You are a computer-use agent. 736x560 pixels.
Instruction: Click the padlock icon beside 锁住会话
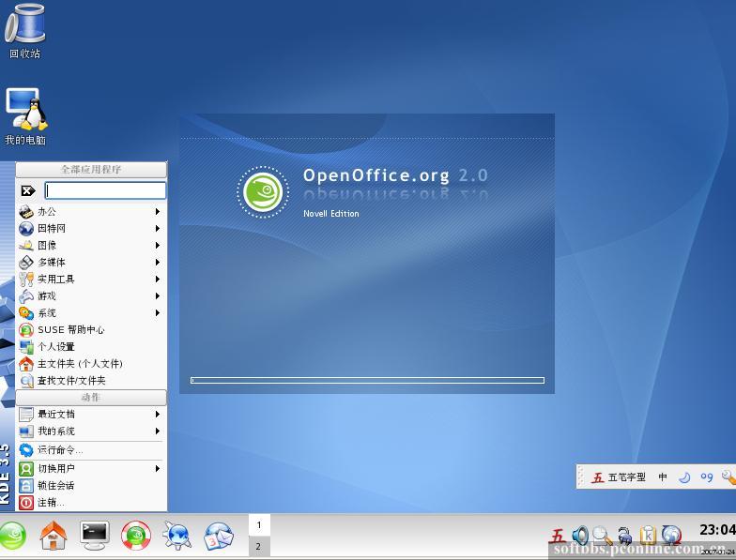click(x=26, y=486)
